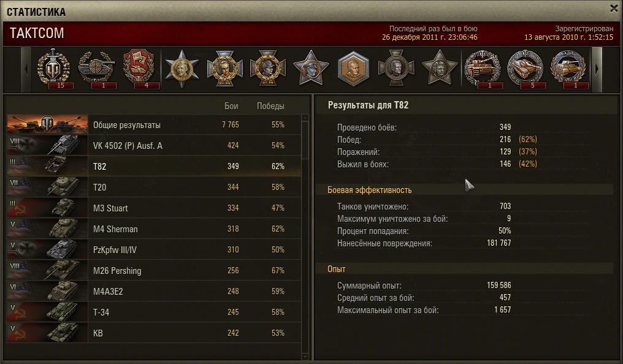Click the Tiger tank wreath badge on the left
The height and width of the screenshot is (364, 623).
click(x=483, y=69)
